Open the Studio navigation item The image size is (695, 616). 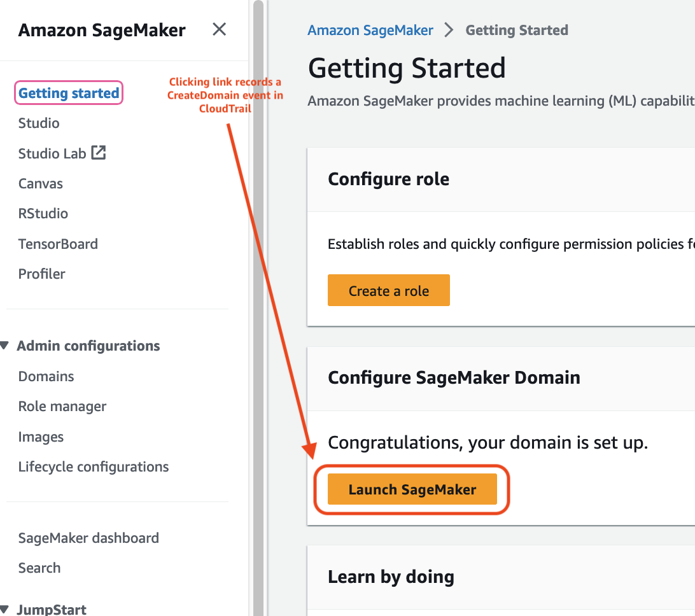click(x=39, y=123)
